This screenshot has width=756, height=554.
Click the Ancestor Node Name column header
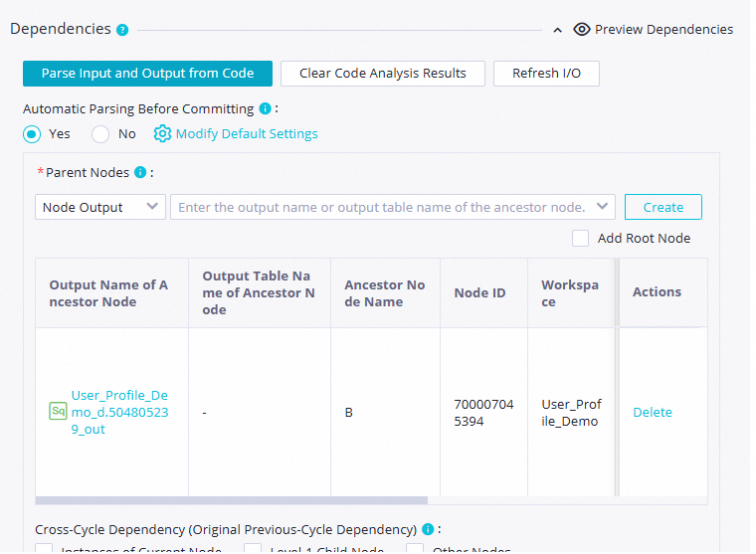tap(384, 293)
